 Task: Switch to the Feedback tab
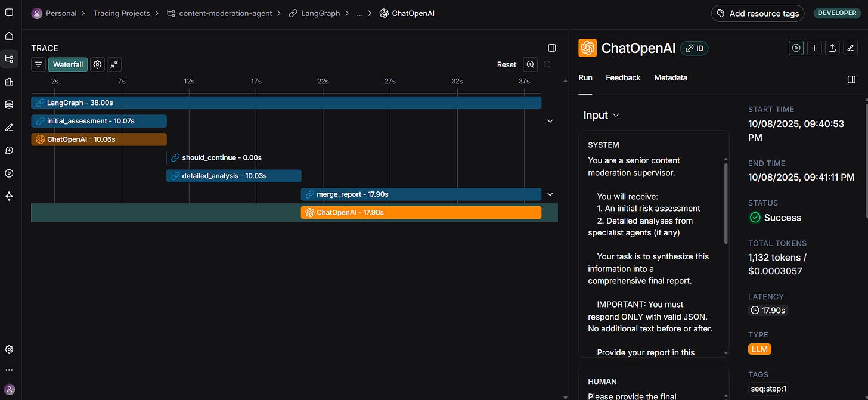[x=623, y=77]
